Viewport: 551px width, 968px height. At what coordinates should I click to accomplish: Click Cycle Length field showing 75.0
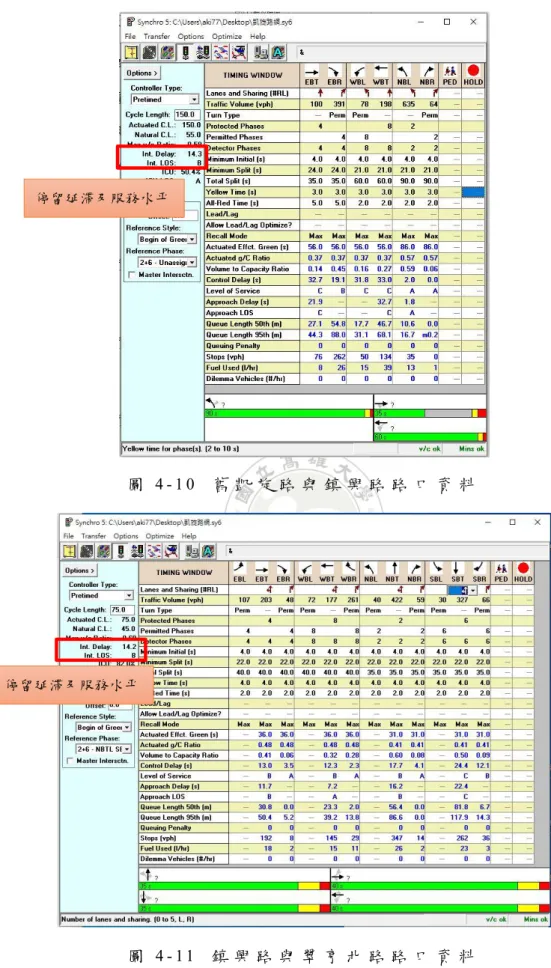pyautogui.click(x=123, y=609)
